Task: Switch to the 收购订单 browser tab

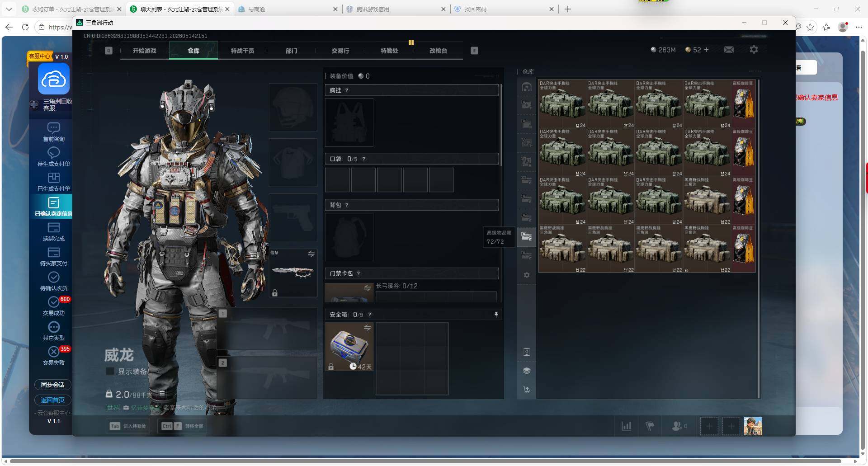Action: pos(71,9)
